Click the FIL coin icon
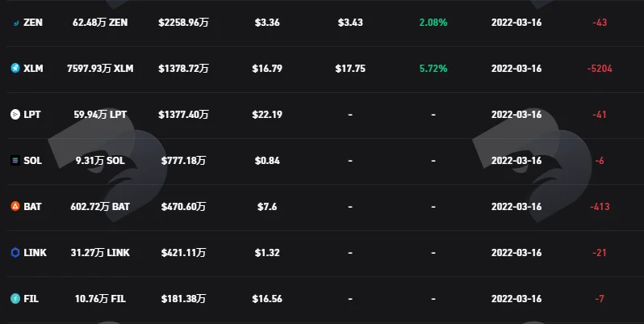The width and height of the screenshot is (644, 324). pyautogui.click(x=15, y=298)
